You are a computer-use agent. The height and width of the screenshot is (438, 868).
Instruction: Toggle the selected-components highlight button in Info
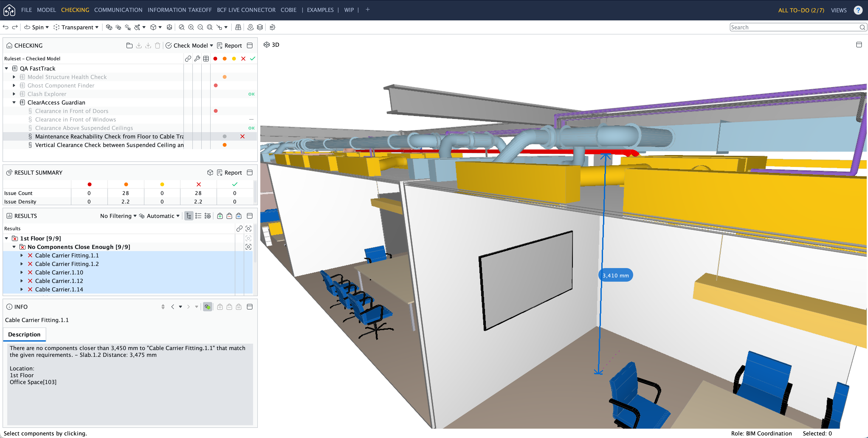208,307
